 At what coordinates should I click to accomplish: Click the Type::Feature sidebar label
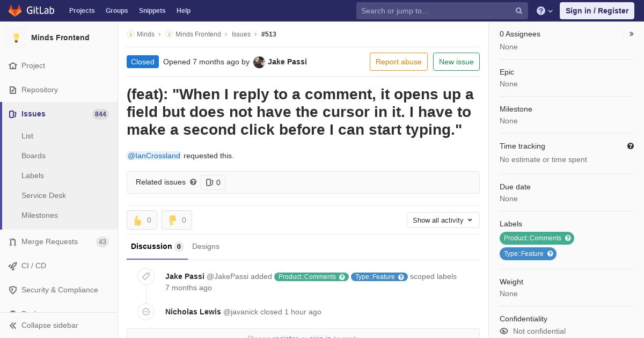523,254
